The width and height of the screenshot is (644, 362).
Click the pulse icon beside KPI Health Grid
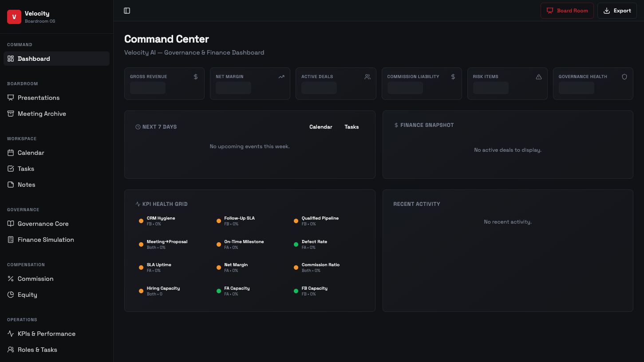[138, 204]
